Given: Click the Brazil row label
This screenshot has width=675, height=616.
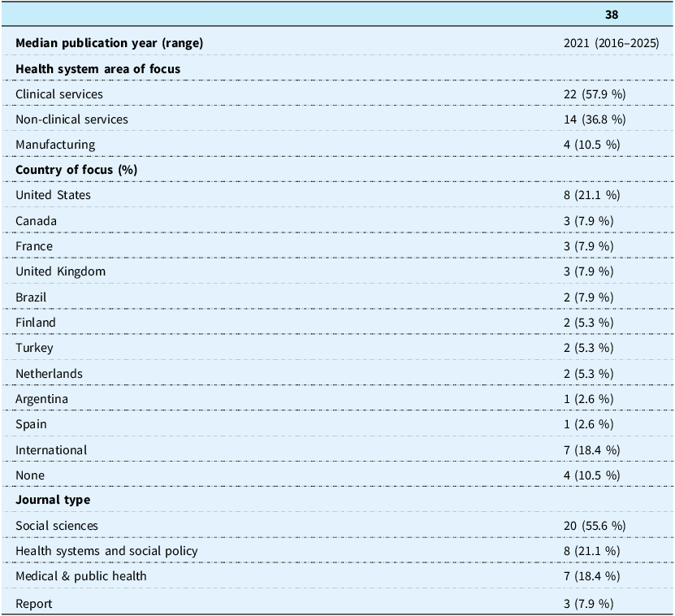Looking at the screenshot, I should [x=31, y=297].
